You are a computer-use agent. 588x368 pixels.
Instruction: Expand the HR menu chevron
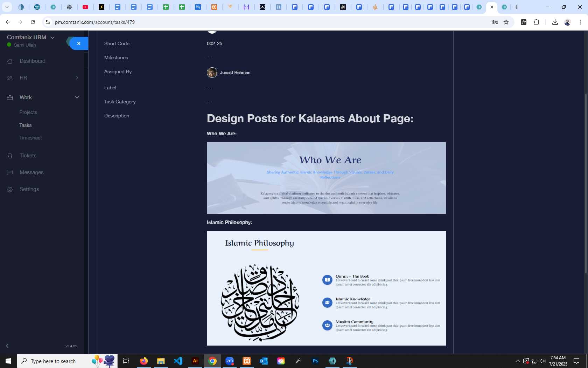pos(77,78)
